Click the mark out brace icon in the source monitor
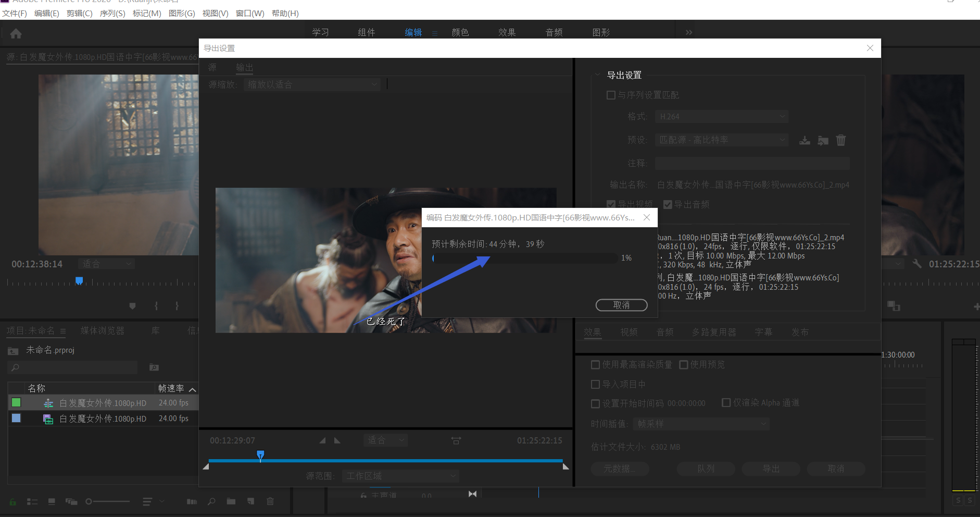This screenshot has width=980, height=517. point(177,306)
